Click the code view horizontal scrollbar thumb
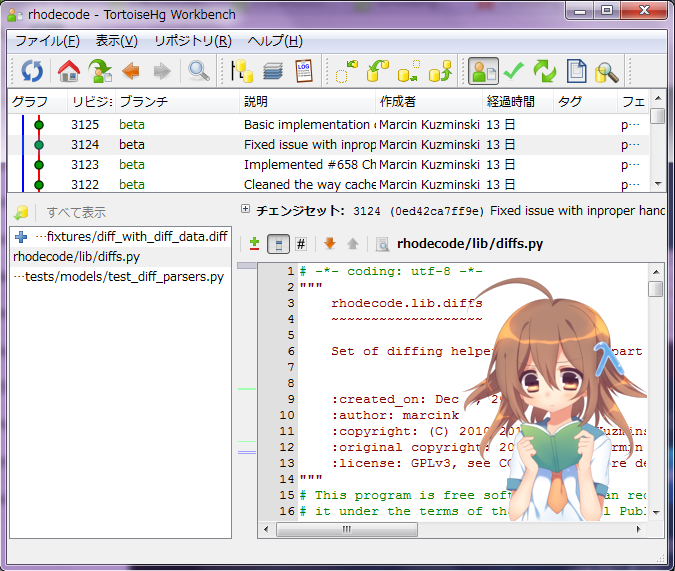675x571 pixels. (347, 529)
